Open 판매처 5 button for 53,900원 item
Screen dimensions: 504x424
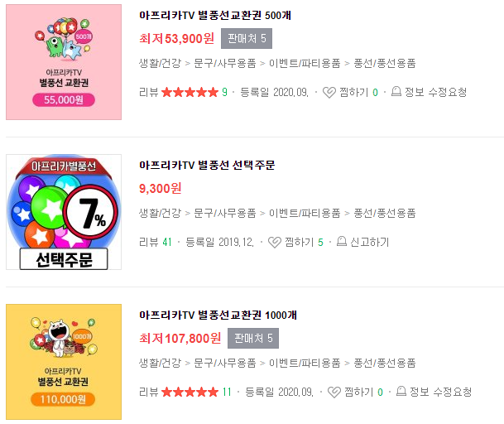point(247,39)
